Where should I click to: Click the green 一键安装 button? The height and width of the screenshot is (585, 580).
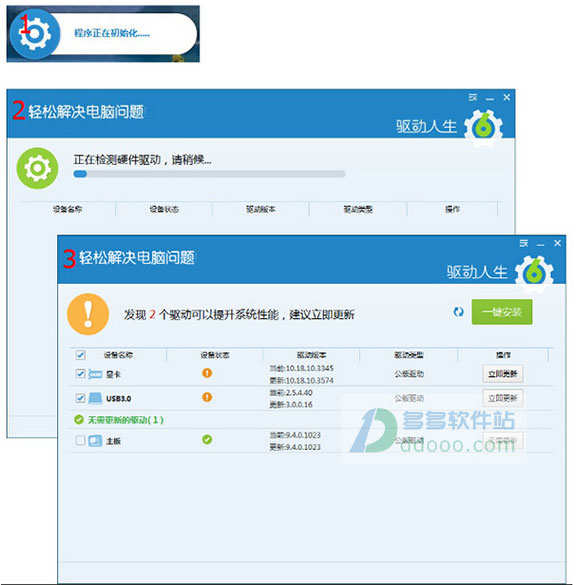[502, 312]
